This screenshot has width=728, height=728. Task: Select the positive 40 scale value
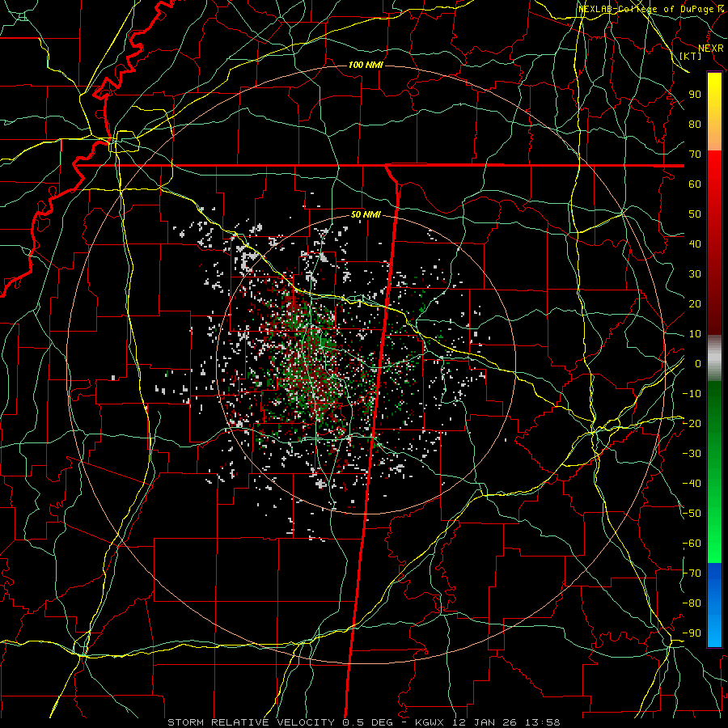point(695,244)
